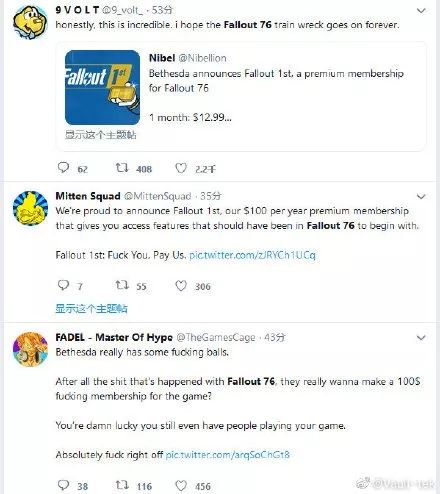Like FADEL's tweet with 456 likes
The height and width of the screenshot is (494, 440).
pos(181,486)
